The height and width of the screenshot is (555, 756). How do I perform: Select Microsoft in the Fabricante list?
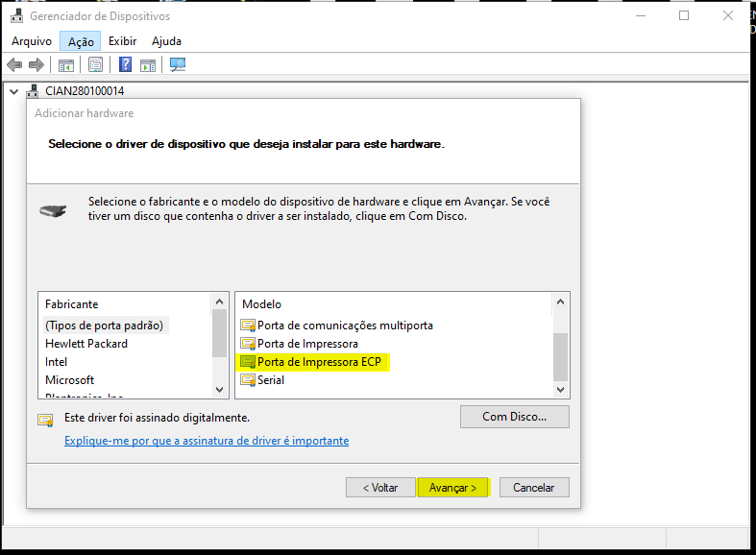pos(69,380)
